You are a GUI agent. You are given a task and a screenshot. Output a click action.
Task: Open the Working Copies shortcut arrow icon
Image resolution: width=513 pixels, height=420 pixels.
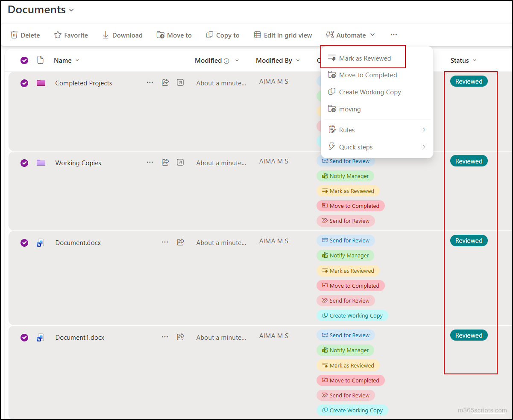(x=180, y=162)
